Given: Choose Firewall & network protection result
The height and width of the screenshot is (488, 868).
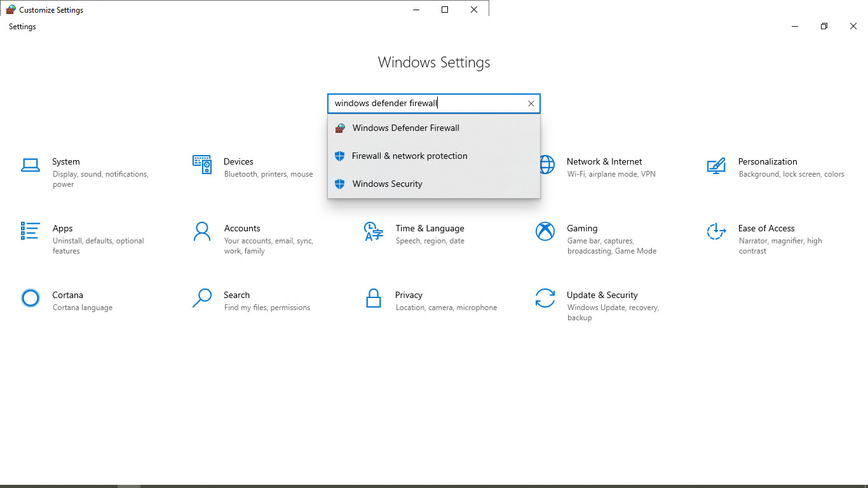Looking at the screenshot, I should [x=434, y=156].
